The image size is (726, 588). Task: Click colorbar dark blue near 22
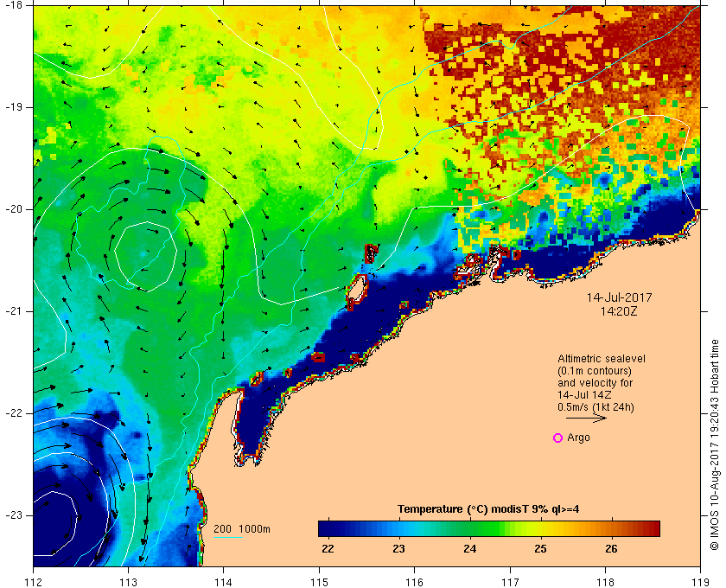click(x=329, y=528)
